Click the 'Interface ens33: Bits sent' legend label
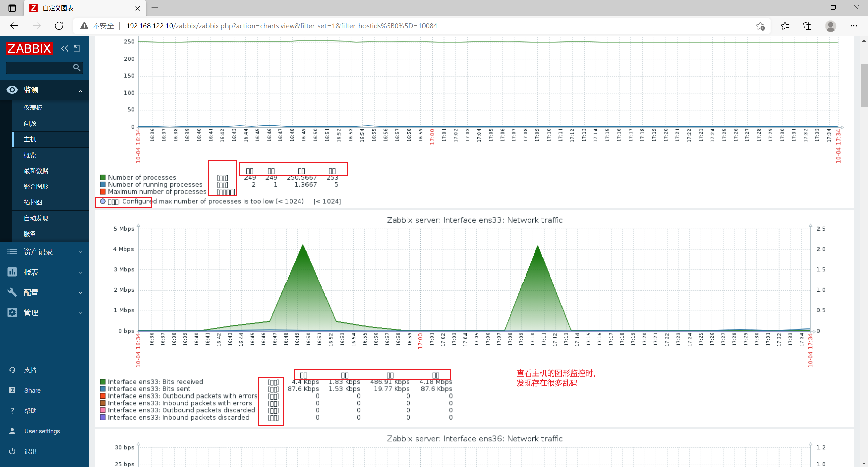Screen dimensions: 868x467 149,389
